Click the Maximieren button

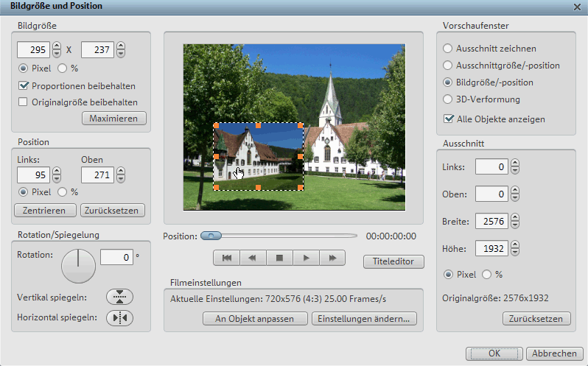(114, 119)
